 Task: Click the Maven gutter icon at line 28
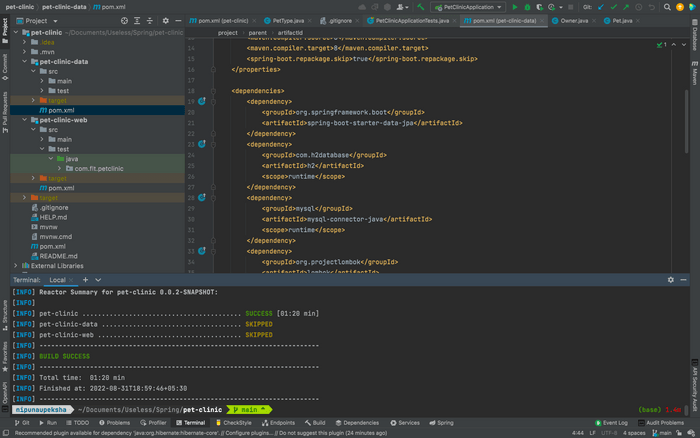point(202,197)
